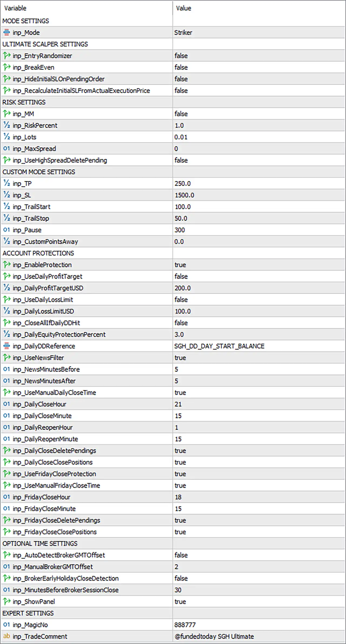The image size is (346, 644).
Task: Click the boolean icon beside inp_UseNewsFilter
Action: tap(7, 357)
